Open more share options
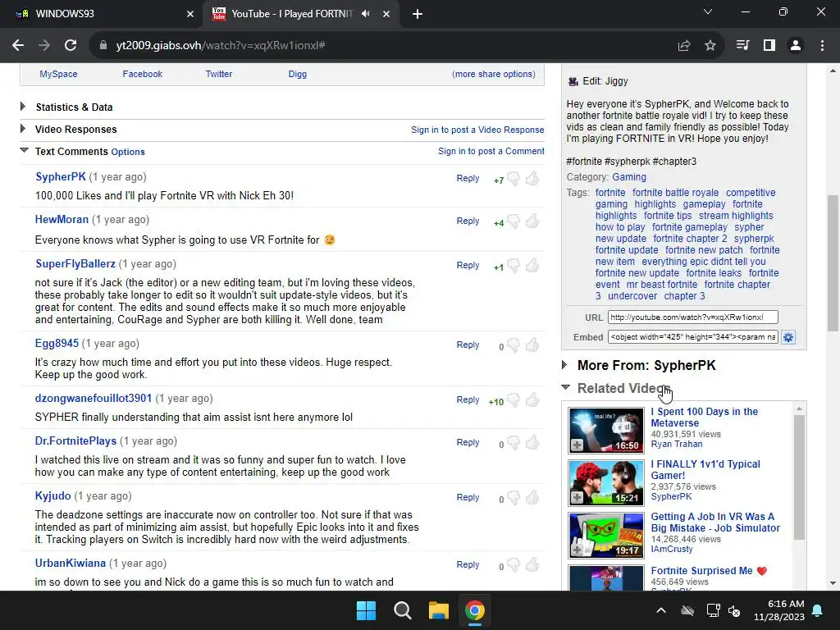The width and height of the screenshot is (840, 630). click(493, 74)
